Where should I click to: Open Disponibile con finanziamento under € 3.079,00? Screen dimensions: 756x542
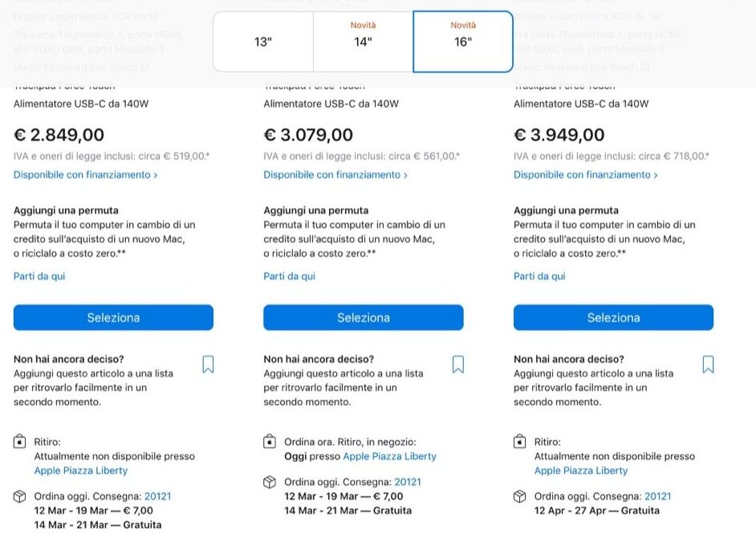click(335, 175)
